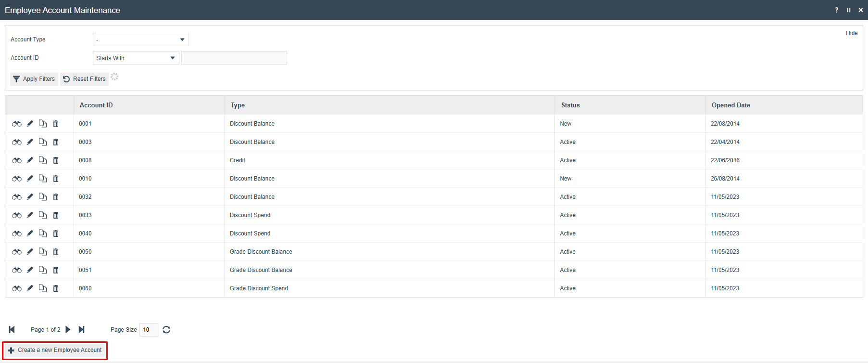868x363 pixels.
Task: Click the Page 1 of 2 label
Action: pos(46,330)
